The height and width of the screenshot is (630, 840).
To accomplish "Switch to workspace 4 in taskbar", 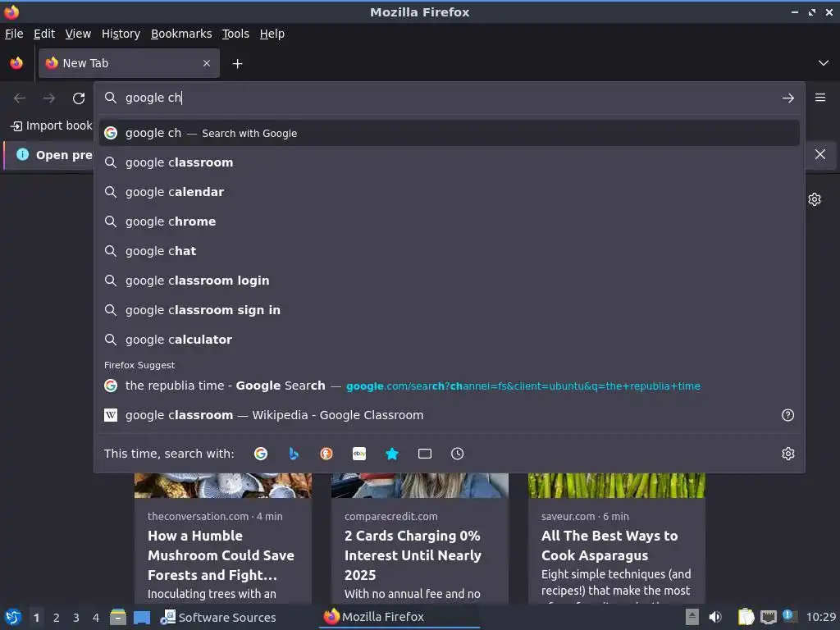I will click(x=96, y=618).
